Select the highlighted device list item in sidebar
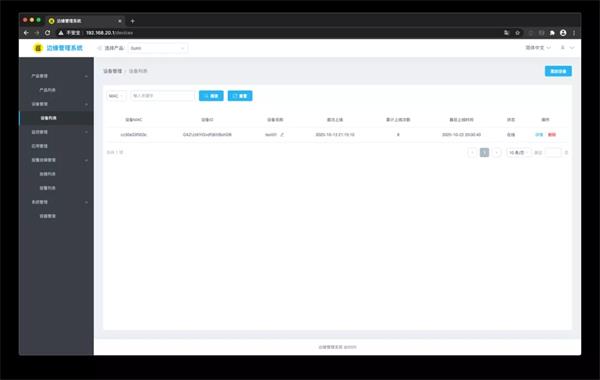The image size is (600, 380). pyautogui.click(x=56, y=118)
